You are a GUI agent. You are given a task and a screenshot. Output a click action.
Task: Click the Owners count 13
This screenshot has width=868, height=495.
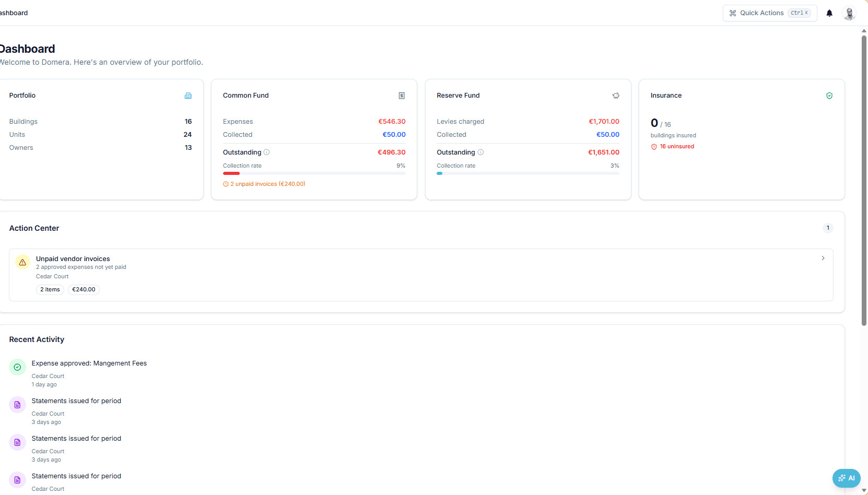[x=188, y=148]
